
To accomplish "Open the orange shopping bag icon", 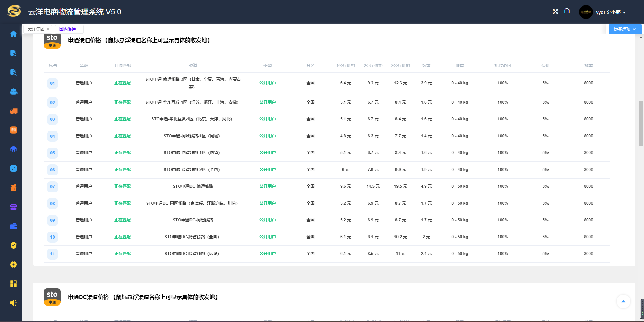I will (x=13, y=188).
